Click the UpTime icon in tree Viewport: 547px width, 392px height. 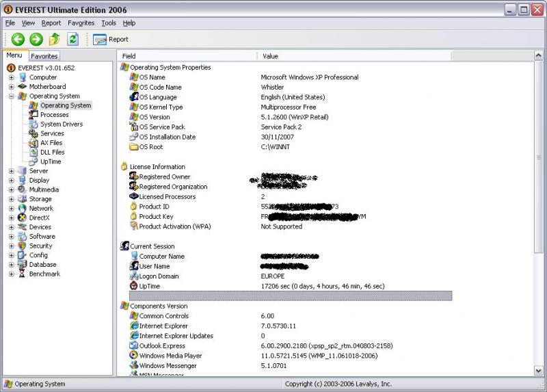click(34, 161)
